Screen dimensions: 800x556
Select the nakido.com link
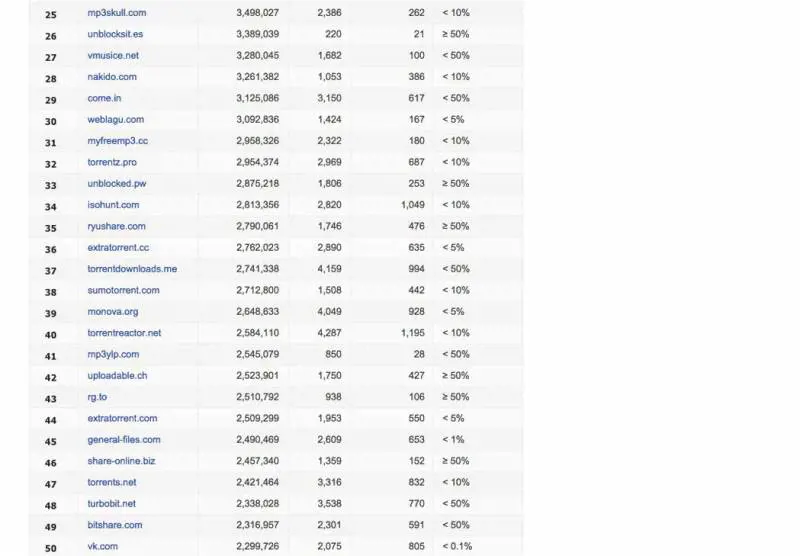pos(112,77)
